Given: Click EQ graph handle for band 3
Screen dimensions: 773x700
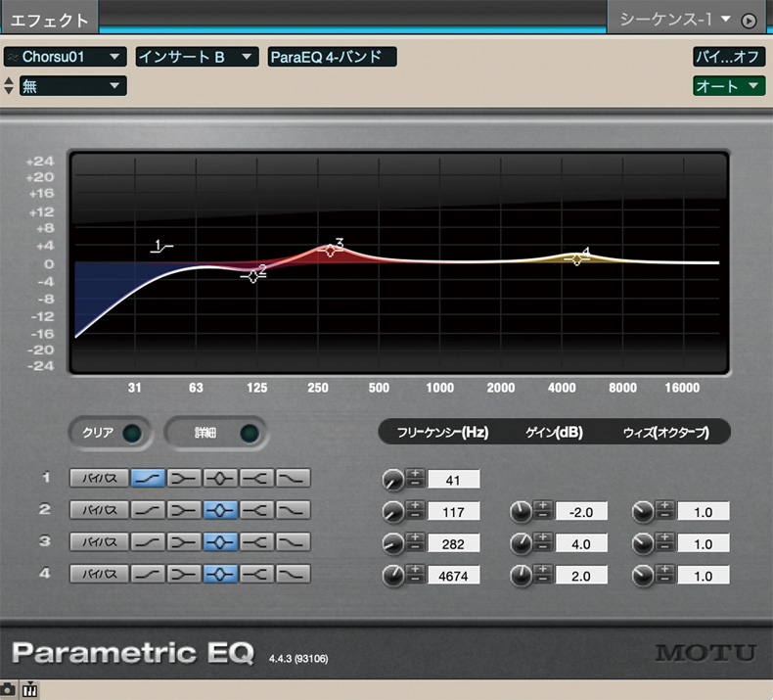Looking at the screenshot, I should point(330,251).
